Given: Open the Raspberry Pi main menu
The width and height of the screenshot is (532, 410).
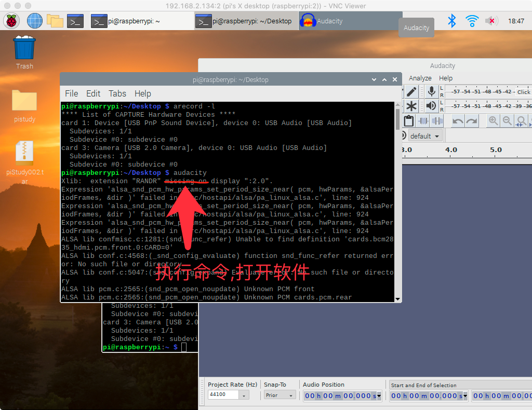Looking at the screenshot, I should click(11, 21).
